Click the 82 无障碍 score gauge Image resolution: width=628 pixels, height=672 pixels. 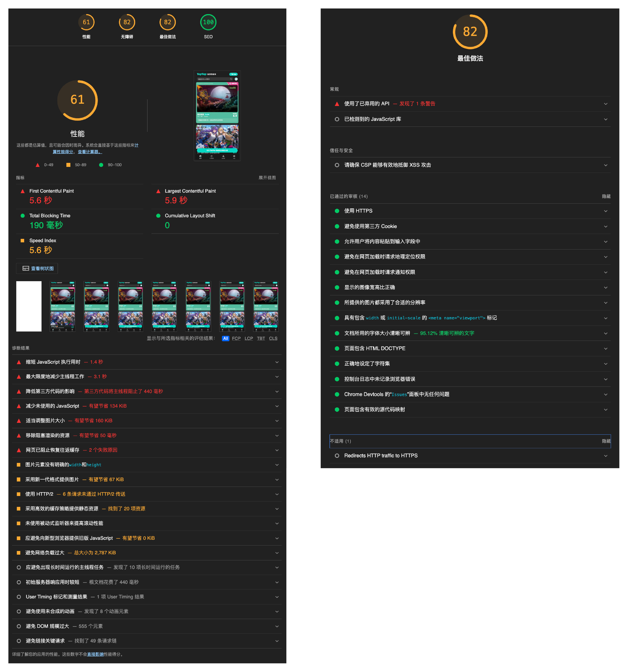tap(127, 22)
